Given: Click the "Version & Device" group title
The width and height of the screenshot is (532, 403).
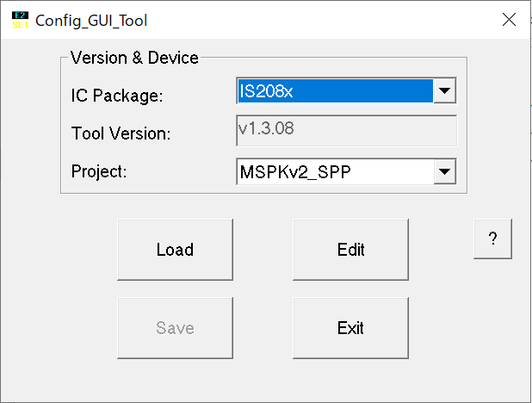Looking at the screenshot, I should pyautogui.click(x=134, y=59).
